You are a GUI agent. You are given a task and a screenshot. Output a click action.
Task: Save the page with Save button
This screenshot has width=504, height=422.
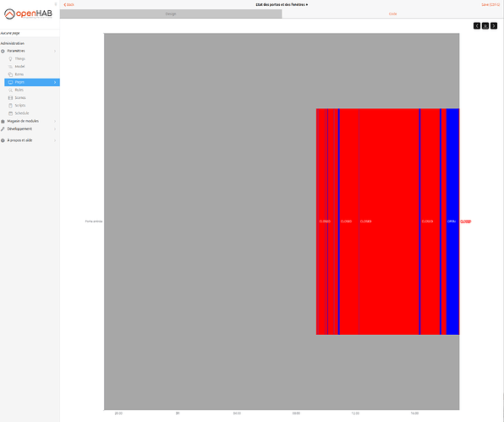490,4
